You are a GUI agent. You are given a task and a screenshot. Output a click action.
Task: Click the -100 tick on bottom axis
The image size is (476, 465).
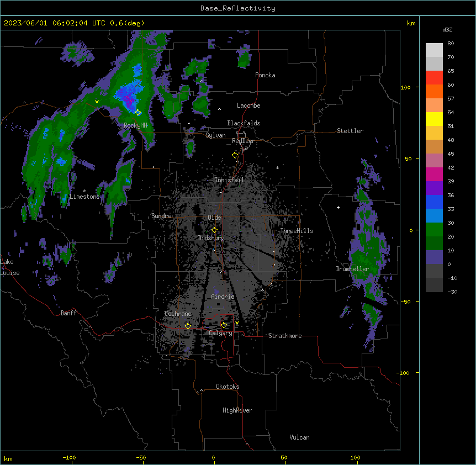pos(69,457)
